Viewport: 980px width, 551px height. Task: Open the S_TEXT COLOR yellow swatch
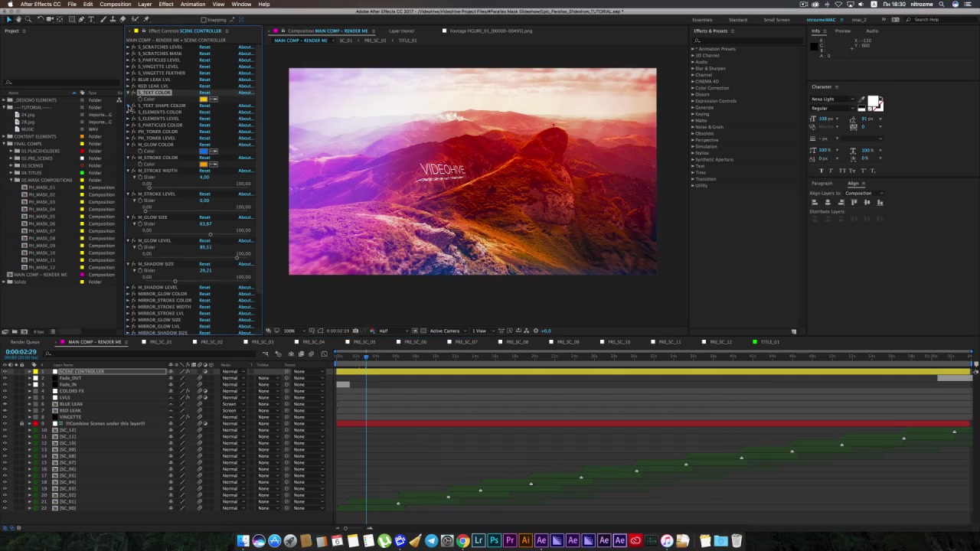tap(204, 99)
